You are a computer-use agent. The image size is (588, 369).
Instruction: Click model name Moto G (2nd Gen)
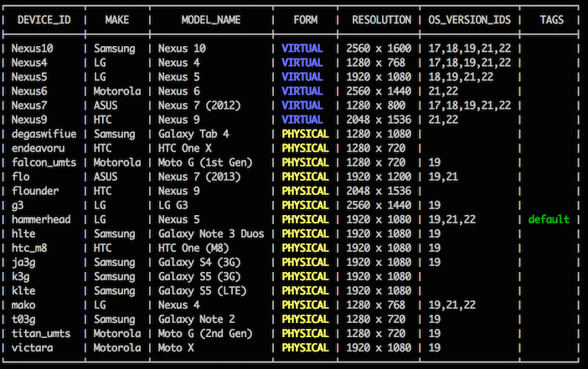205,333
